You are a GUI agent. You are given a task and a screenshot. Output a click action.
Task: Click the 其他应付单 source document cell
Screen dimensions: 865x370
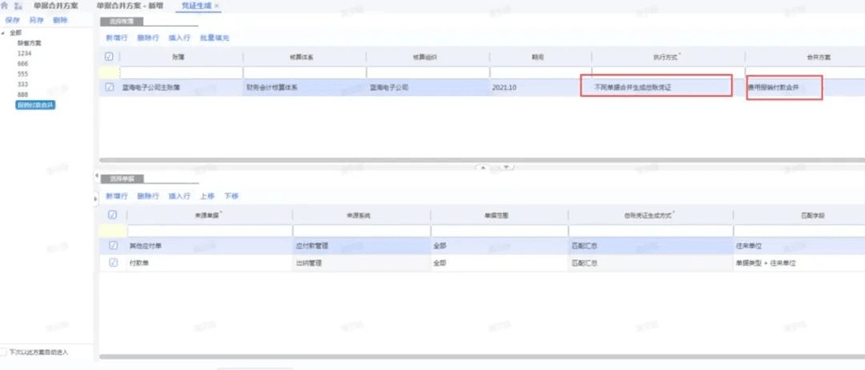point(210,246)
